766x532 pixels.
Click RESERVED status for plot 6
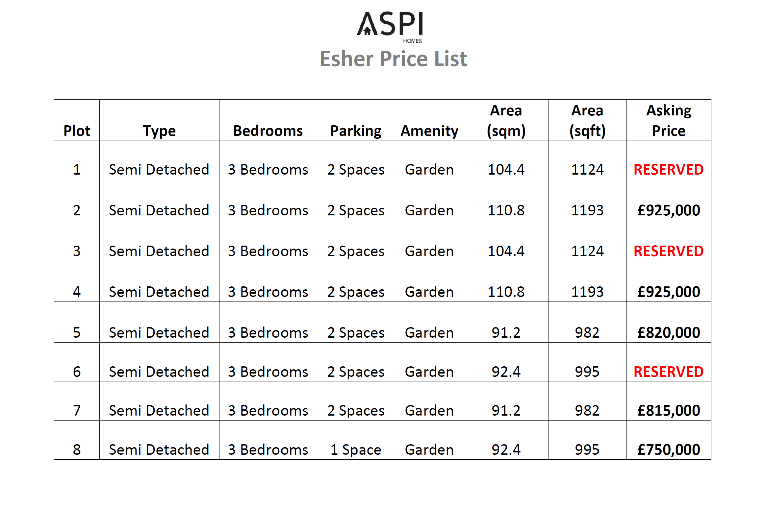pyautogui.click(x=668, y=372)
